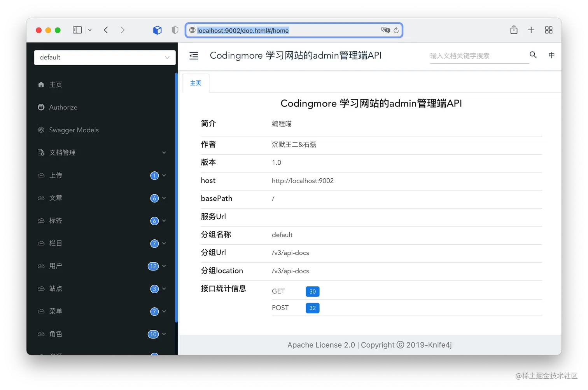Viewport: 588px width, 390px height.
Task: Click the sidebar vertical scrollbar
Action: (x=176, y=197)
